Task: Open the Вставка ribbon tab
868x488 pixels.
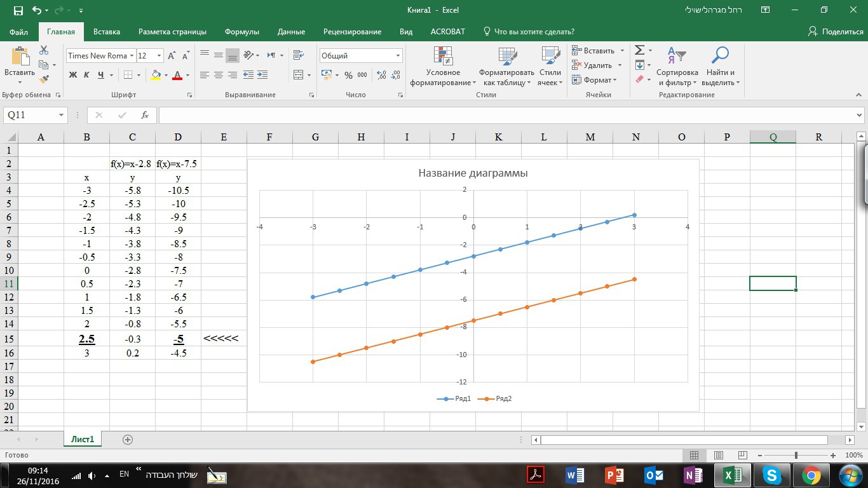Action: click(107, 32)
